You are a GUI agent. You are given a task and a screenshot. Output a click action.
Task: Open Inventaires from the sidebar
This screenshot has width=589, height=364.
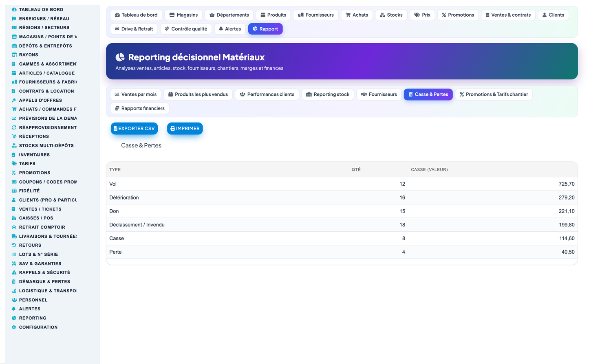coord(34,155)
